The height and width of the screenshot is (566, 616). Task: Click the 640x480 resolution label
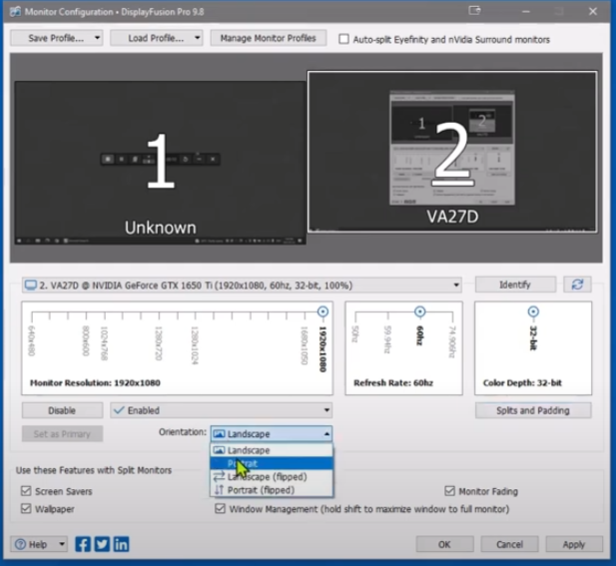point(32,341)
